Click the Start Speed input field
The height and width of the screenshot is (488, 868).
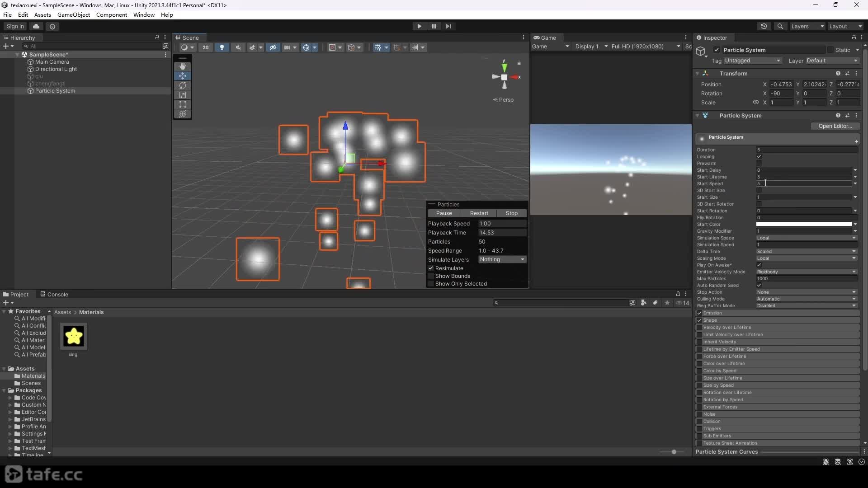[x=804, y=184]
